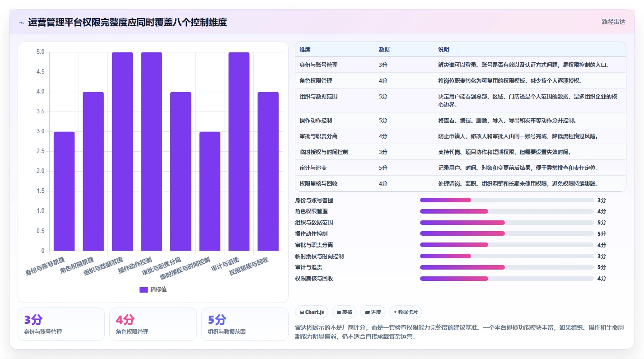Click the 身份与账号管理 bar in chart
This screenshot has width=644, height=359.
(64, 191)
